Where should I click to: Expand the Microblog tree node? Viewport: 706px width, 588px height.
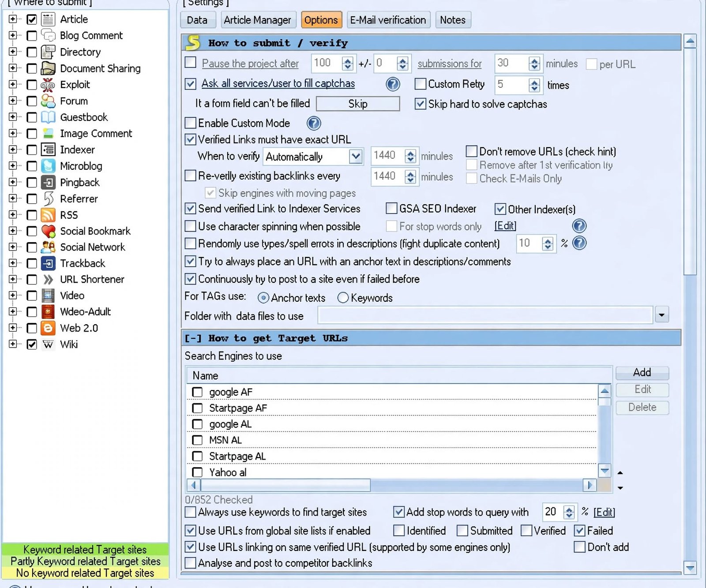pos(12,165)
